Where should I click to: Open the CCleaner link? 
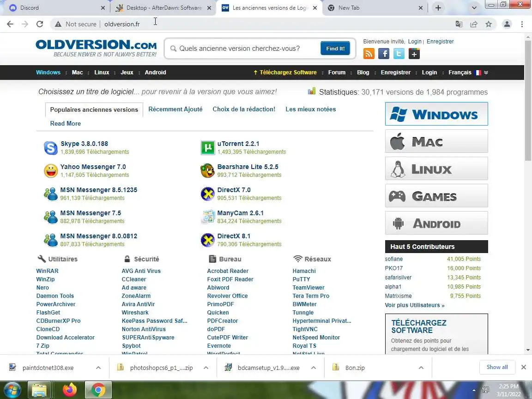pos(133,279)
